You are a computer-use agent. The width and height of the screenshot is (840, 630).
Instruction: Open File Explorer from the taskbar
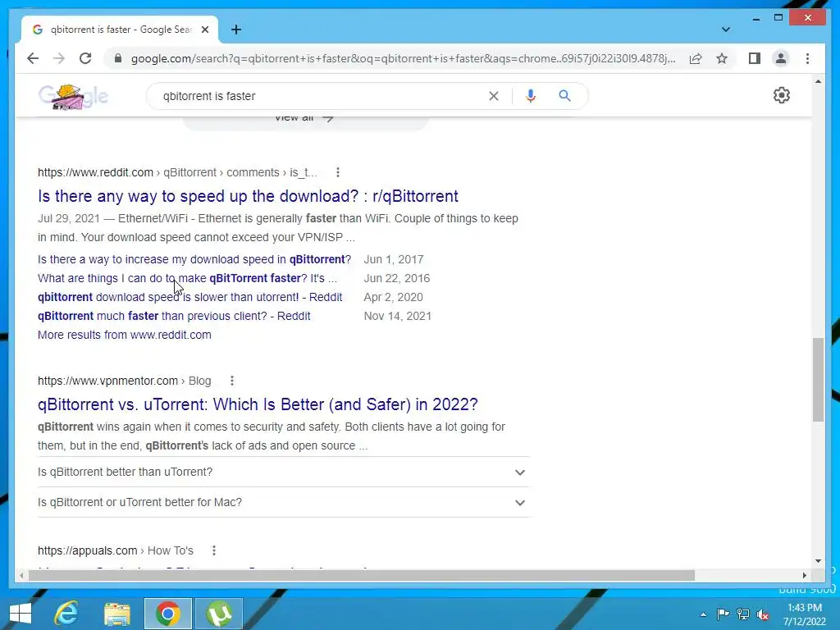tap(117, 614)
